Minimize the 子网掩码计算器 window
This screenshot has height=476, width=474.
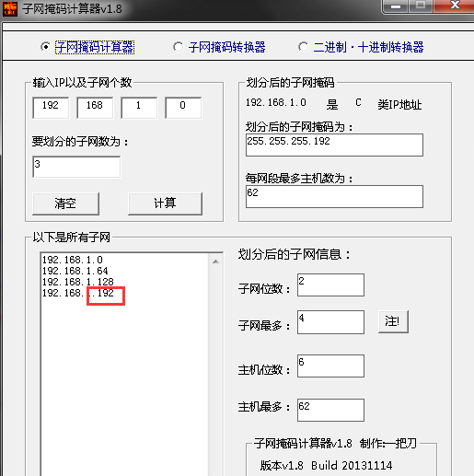396,6
